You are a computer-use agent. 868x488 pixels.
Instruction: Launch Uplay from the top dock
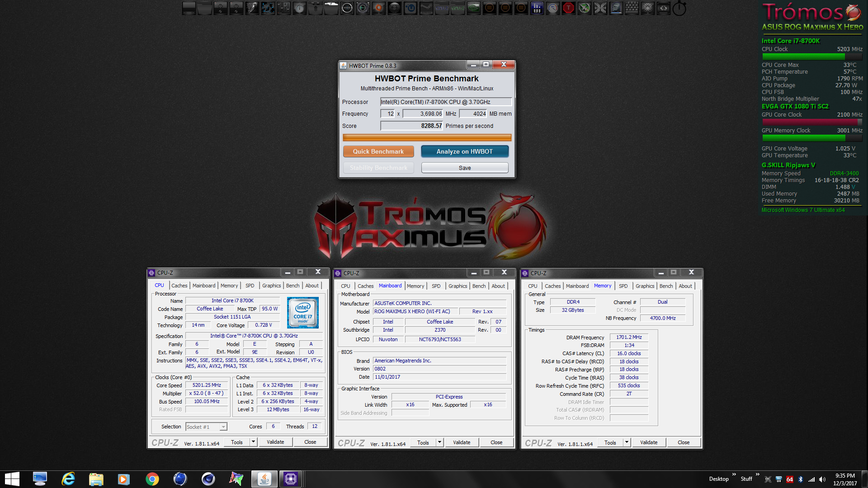pyautogui.click(x=410, y=8)
